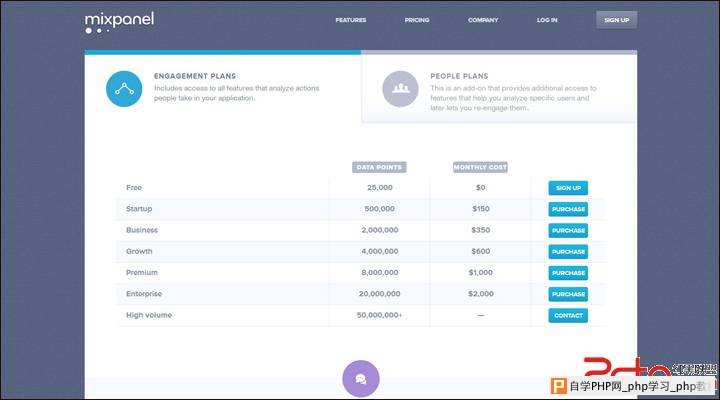Image resolution: width=720 pixels, height=400 pixels.
Task: Click the 2,000,000 data points value
Action: (380, 230)
